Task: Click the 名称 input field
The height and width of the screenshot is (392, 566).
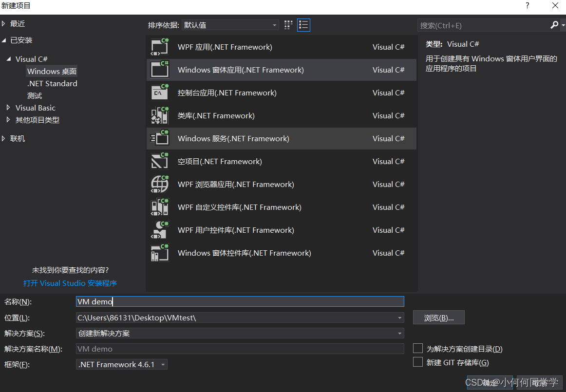Action: coord(240,301)
